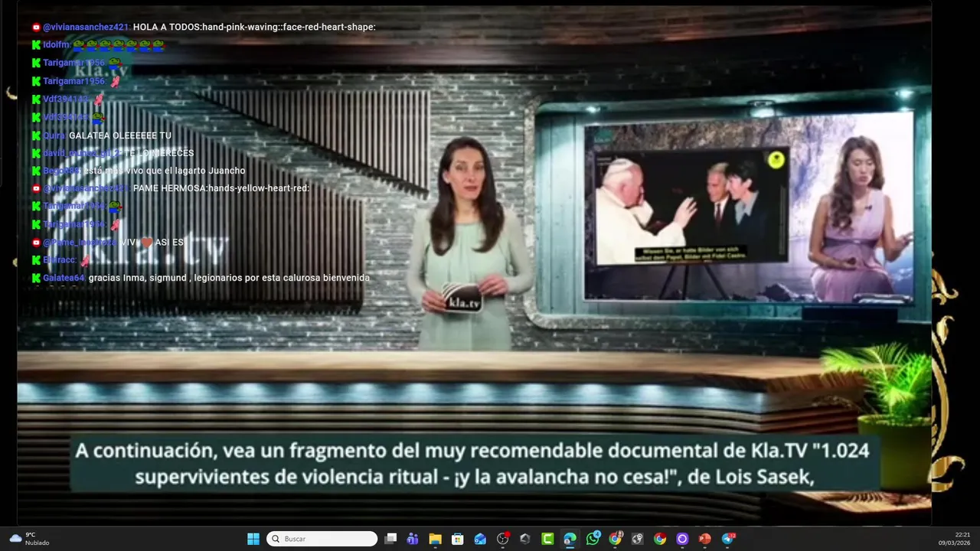980x551 pixels.
Task: Click the message 'GALATEA OLEEEEEE TU'
Action: (x=120, y=135)
